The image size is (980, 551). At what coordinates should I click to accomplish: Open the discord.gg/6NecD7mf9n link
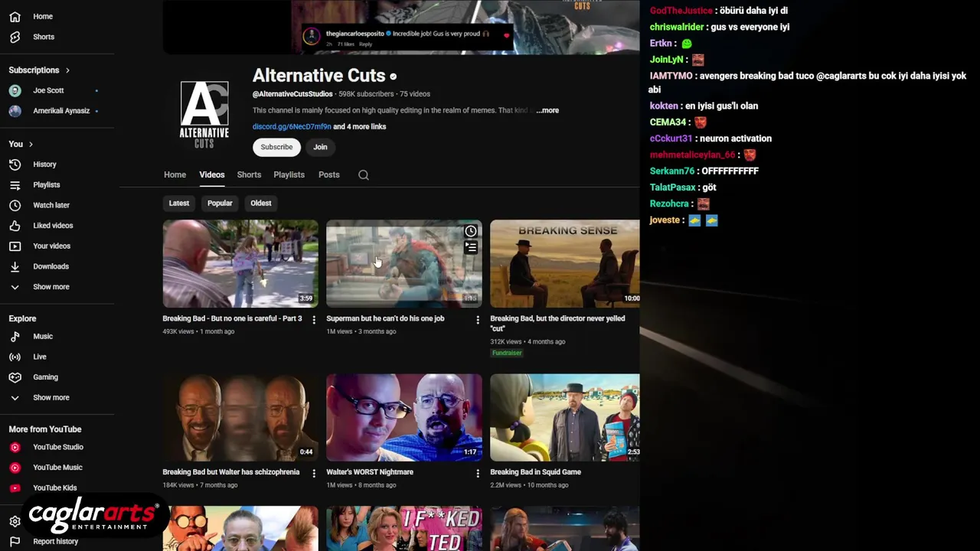[292, 127]
